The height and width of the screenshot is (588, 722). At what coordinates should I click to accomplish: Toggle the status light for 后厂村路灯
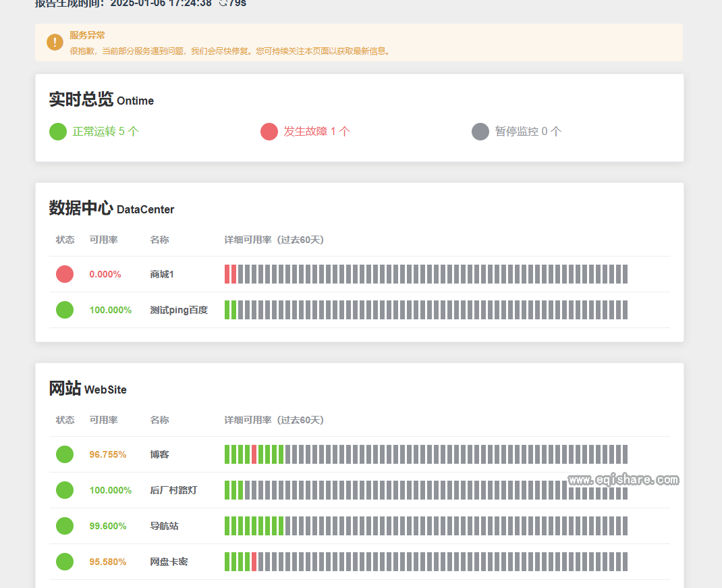(64, 490)
